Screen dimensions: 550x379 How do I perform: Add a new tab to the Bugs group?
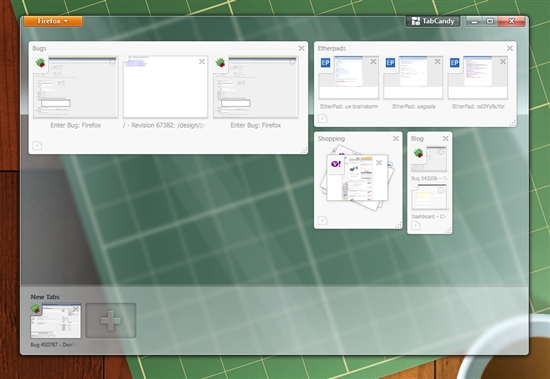[37, 145]
